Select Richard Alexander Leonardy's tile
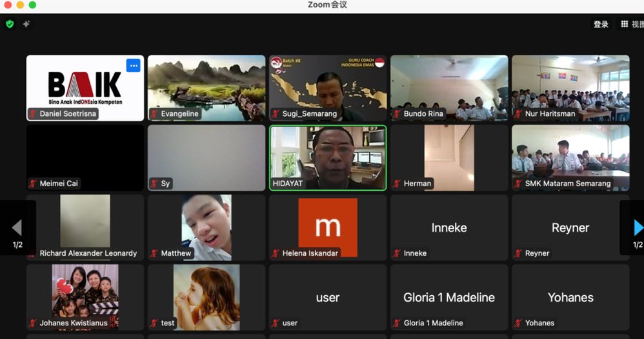Viewport: 644px width, 339px height. tap(85, 228)
